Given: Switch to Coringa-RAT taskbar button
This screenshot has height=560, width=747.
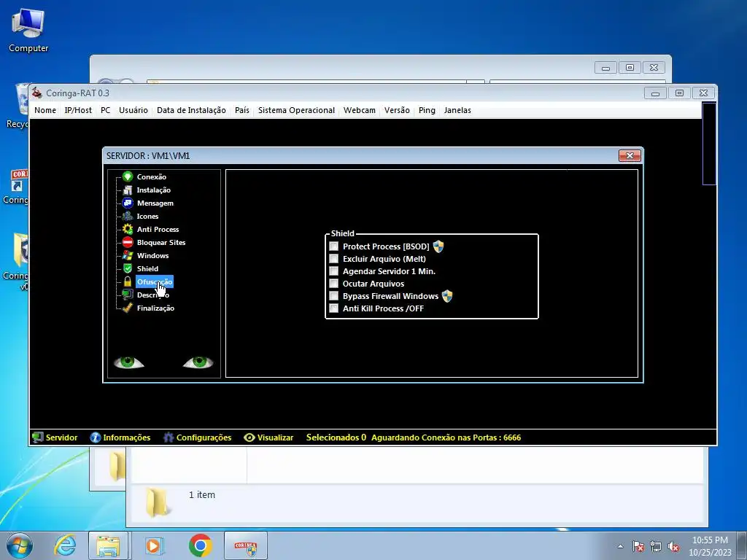Looking at the screenshot, I should [245, 545].
